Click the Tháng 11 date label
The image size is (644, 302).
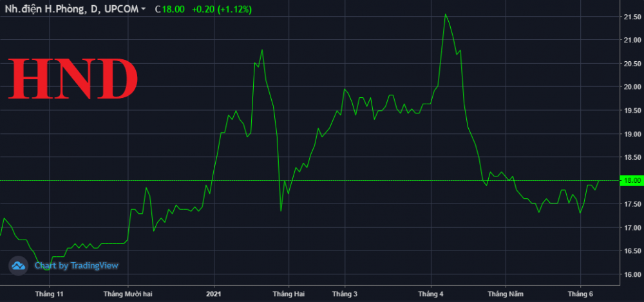click(x=50, y=294)
